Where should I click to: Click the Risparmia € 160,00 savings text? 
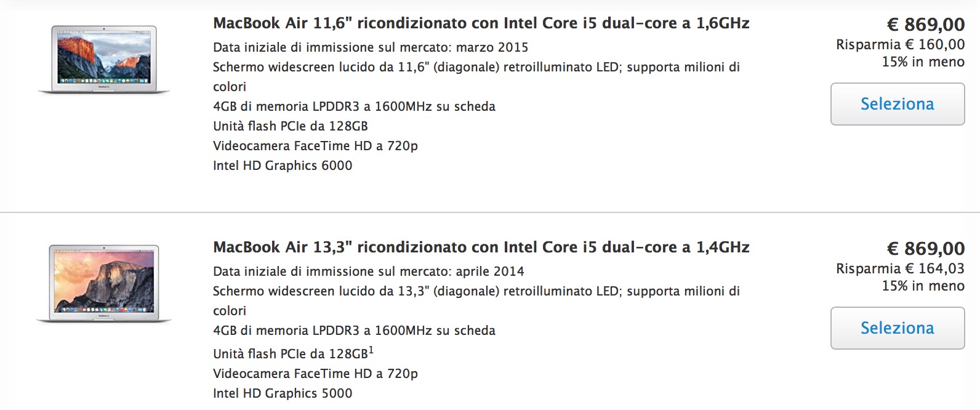(899, 44)
